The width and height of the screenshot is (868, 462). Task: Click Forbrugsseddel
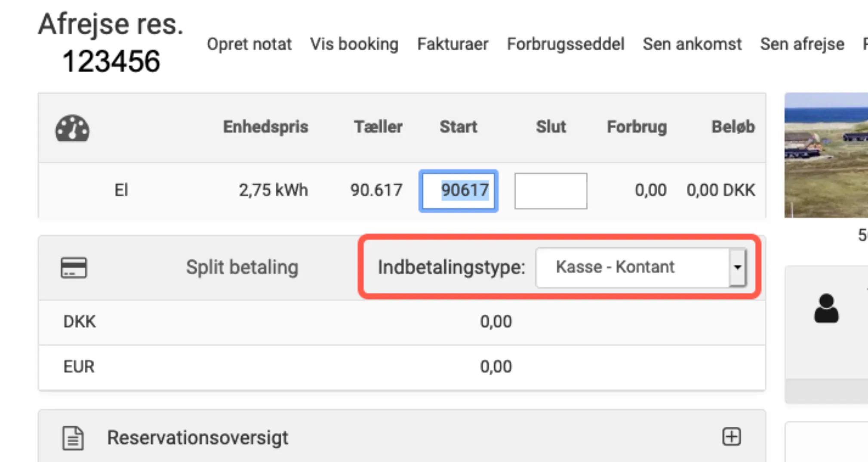pos(566,44)
